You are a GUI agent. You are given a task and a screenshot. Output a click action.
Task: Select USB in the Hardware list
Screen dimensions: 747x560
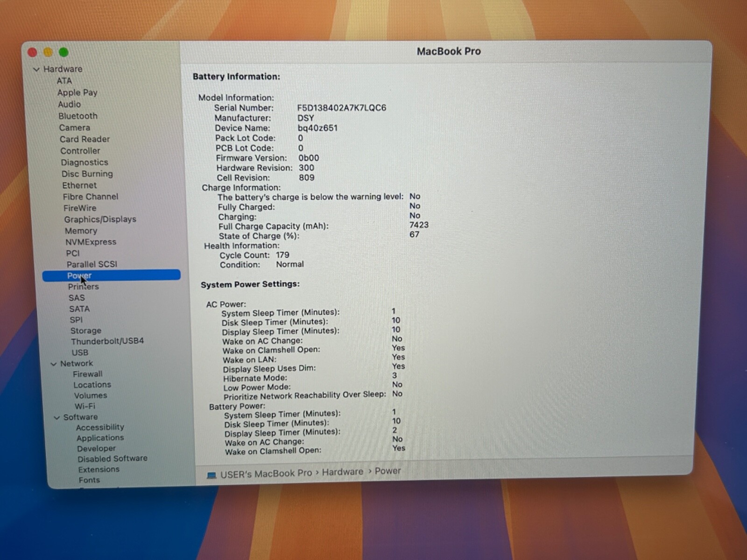click(80, 352)
